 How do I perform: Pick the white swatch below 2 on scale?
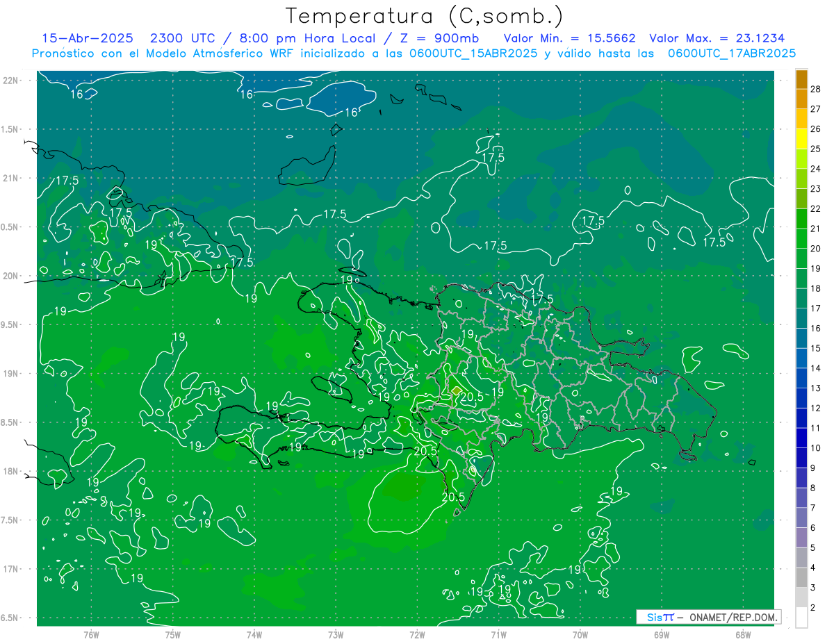point(802,618)
